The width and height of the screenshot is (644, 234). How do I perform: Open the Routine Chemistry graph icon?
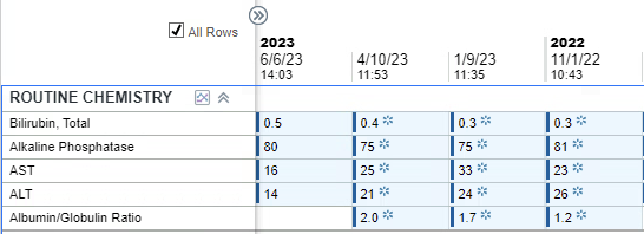[x=202, y=98]
